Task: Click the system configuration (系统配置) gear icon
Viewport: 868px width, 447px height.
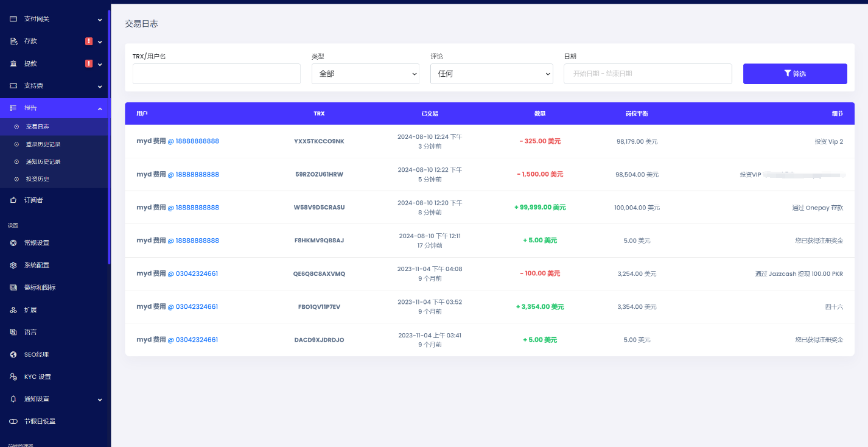Action: click(x=13, y=266)
